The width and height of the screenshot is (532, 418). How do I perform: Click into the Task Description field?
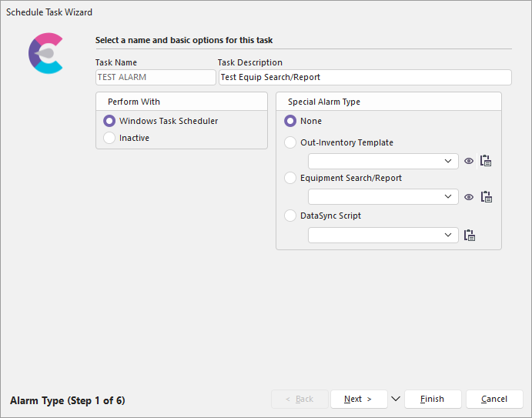click(365, 77)
